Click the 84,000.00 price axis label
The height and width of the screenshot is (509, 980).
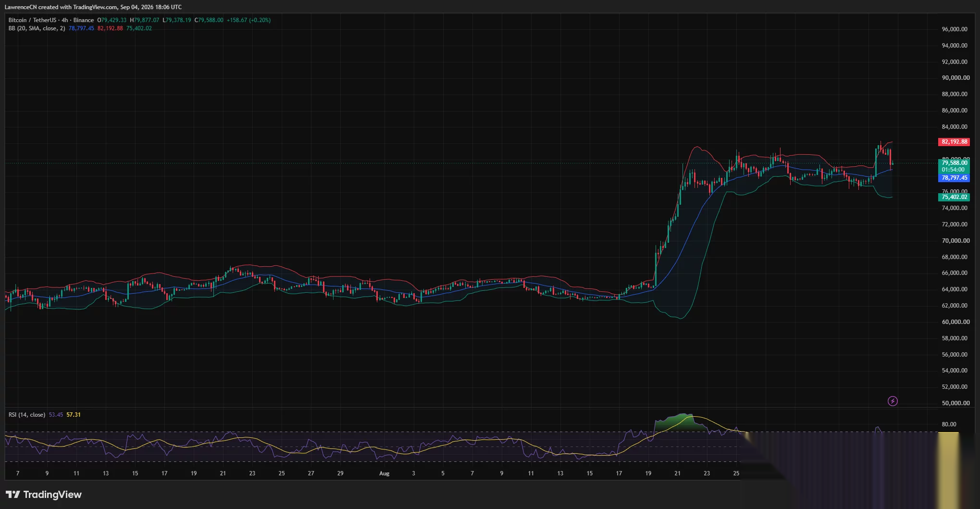pos(955,127)
